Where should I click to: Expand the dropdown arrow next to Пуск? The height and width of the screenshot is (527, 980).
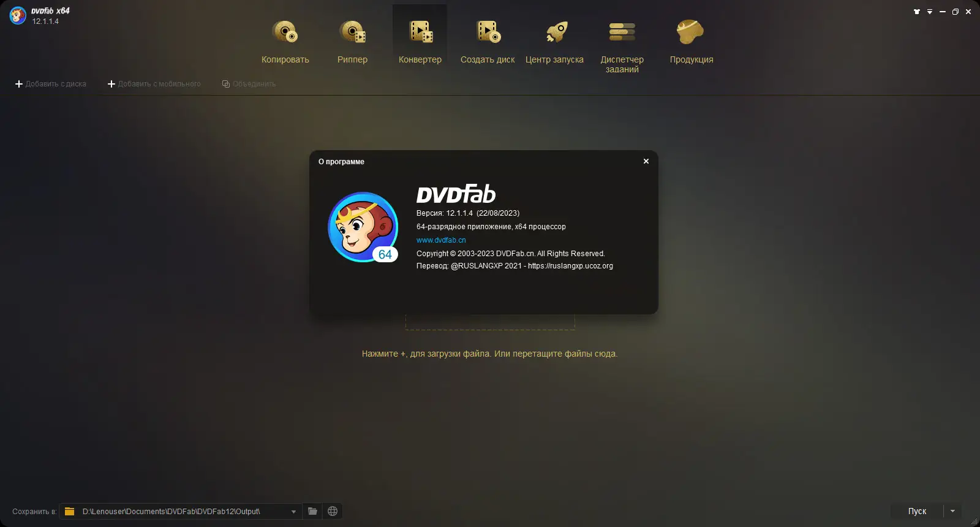952,511
